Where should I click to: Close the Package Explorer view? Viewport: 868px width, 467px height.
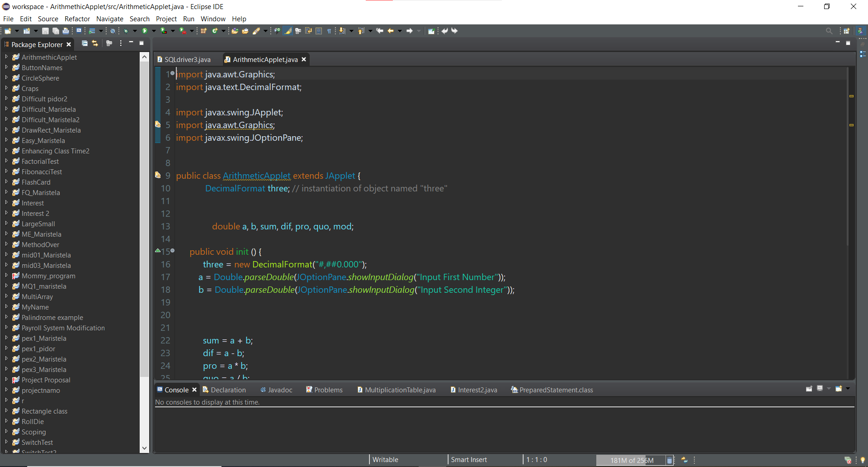[69, 44]
